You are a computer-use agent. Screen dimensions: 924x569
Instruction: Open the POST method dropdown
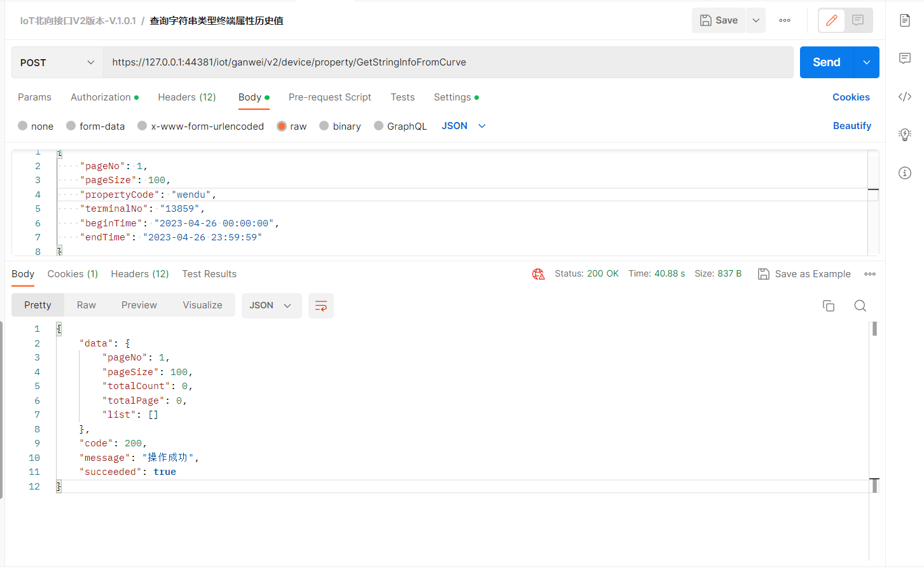pyautogui.click(x=57, y=62)
